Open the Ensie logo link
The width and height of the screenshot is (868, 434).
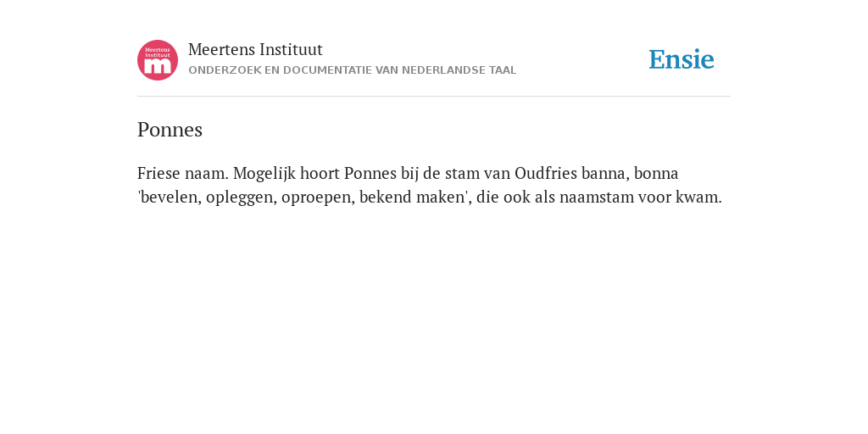[x=682, y=59]
